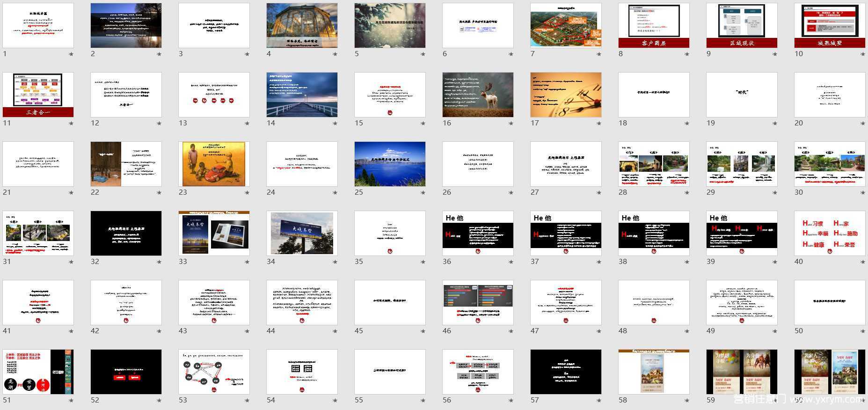Select slide 4 with the glass greenhouse photo
Viewport: 868px width, 410px height.
(x=302, y=25)
